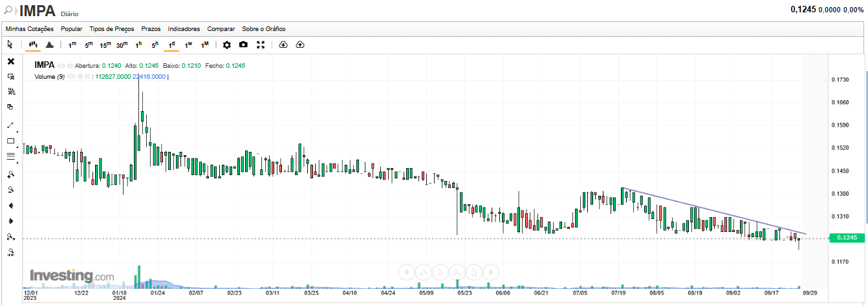
Task: Open Minhas Cotações menu item
Action: (30, 29)
